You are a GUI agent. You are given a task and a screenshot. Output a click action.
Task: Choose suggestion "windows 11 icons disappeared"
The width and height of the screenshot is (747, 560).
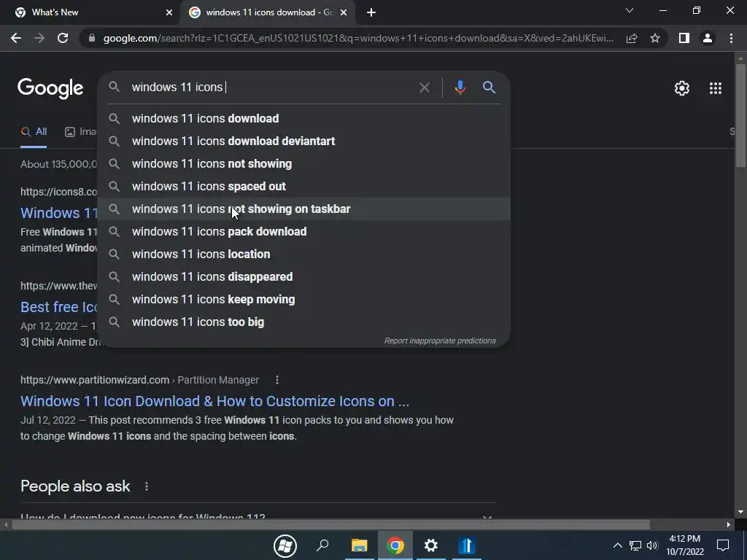[x=304, y=276]
